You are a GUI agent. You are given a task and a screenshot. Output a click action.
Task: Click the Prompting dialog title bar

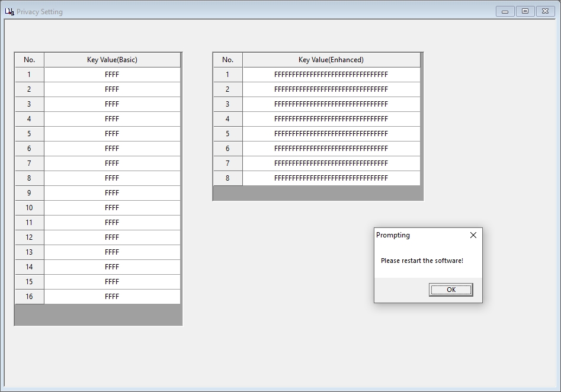pos(415,235)
